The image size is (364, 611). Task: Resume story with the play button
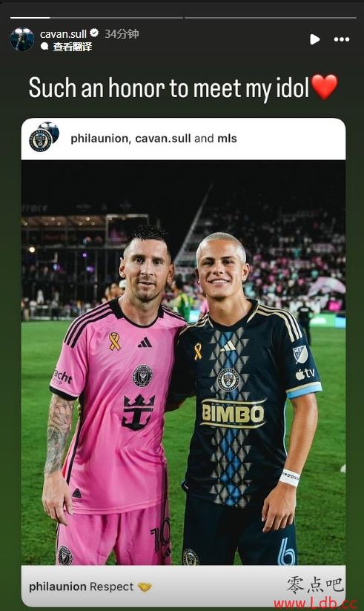[x=314, y=39]
